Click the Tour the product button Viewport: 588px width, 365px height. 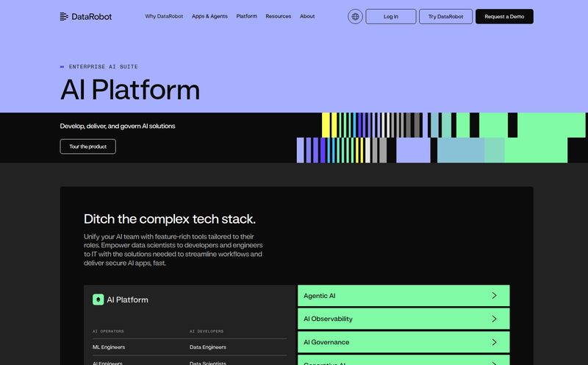point(87,146)
